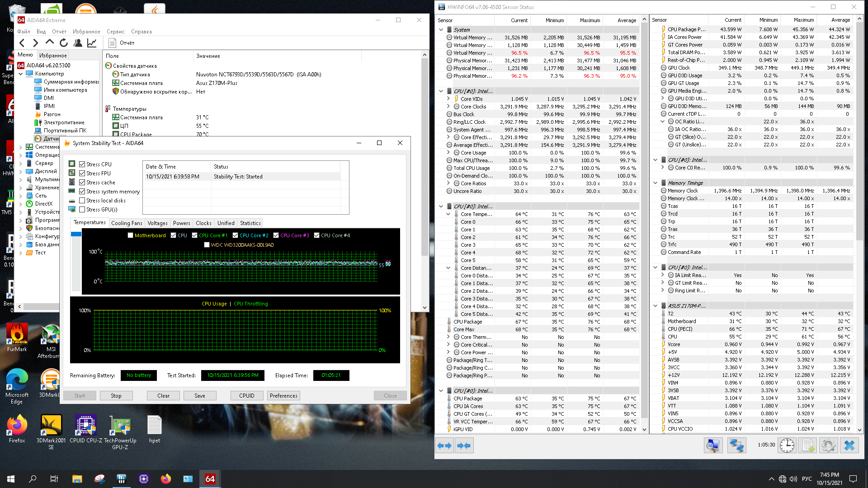868x488 pixels.
Task: Collapse the Компьютер tree node
Action: (21, 74)
